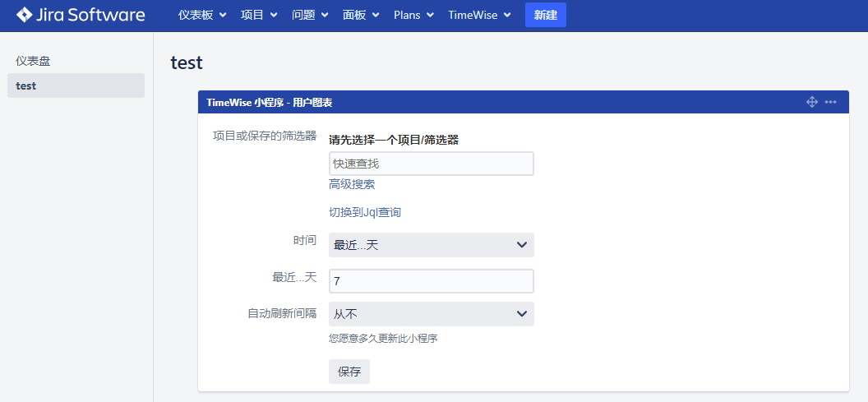The image size is (868, 402).
Task: Click the TimeWise 小程序 - 用户图表 gadget title bar
Action: 493,102
